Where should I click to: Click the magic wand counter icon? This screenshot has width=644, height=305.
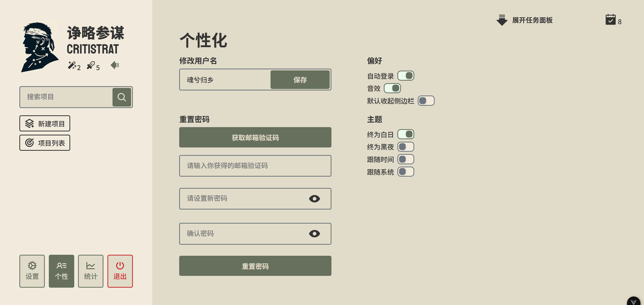tap(71, 65)
